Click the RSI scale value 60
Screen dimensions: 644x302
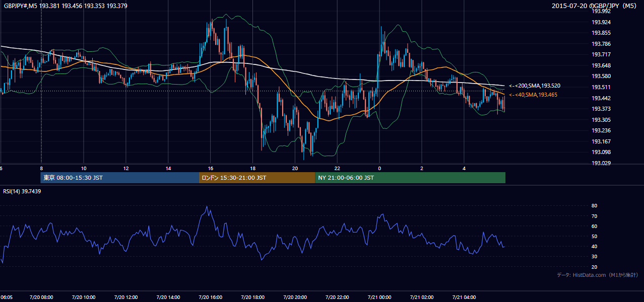pyautogui.click(x=594, y=226)
